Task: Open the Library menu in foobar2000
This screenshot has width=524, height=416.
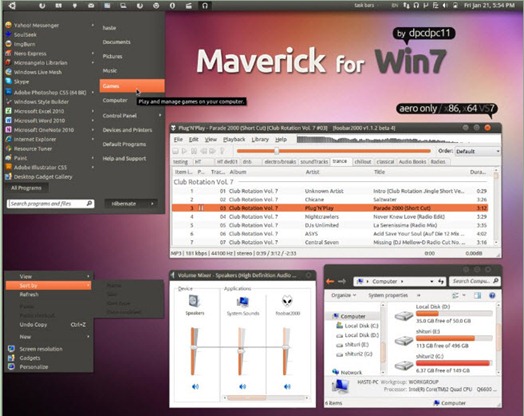Action: [260, 139]
